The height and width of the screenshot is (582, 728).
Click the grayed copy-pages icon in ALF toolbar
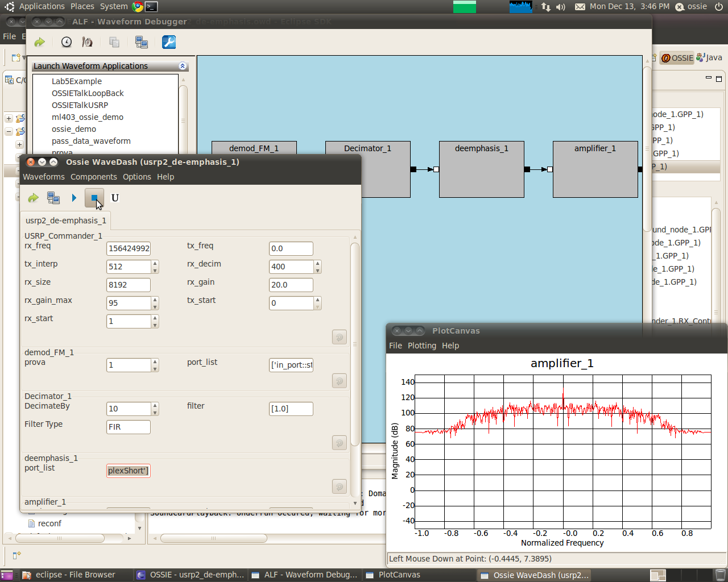click(114, 42)
